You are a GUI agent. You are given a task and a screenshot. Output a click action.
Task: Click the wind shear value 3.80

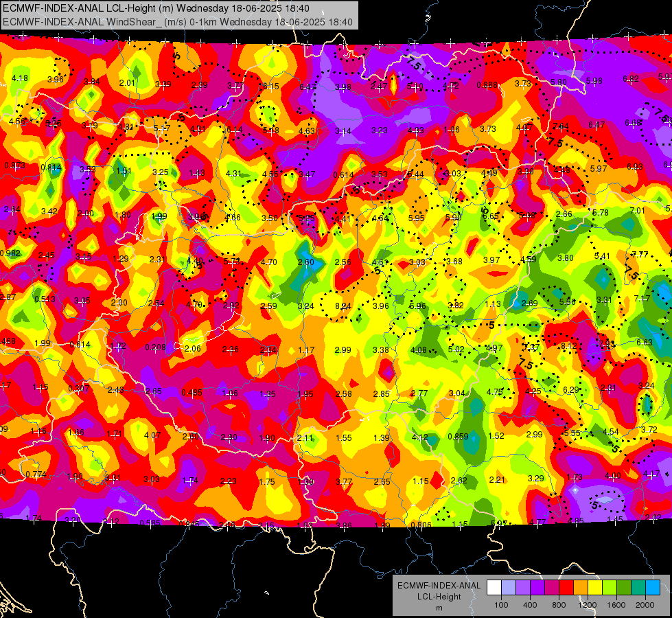click(x=566, y=257)
